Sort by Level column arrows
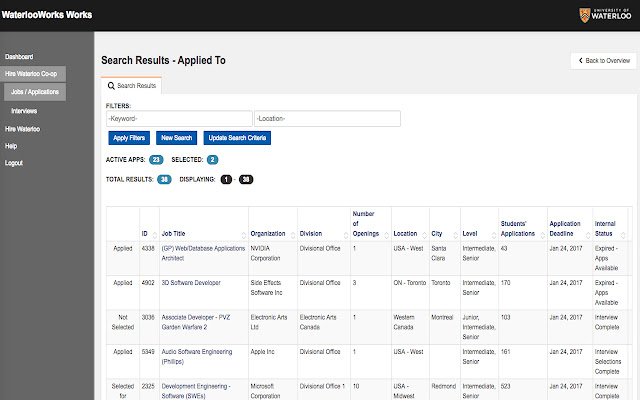This screenshot has height=400, width=640. [x=493, y=235]
